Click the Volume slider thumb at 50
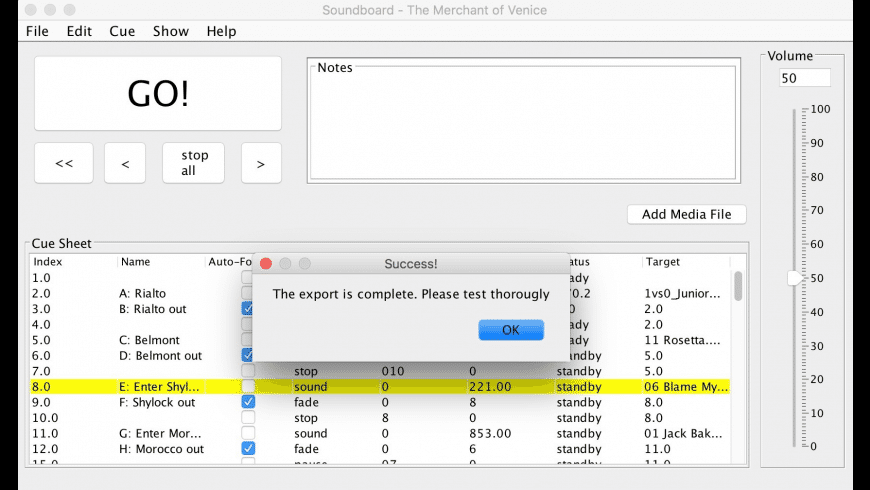Screen dimensions: 870x490 795,278
